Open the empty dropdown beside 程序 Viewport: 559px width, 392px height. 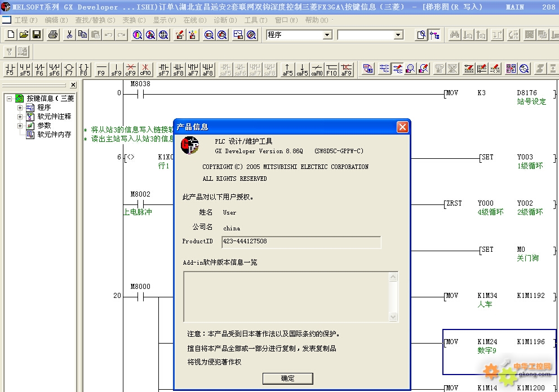pos(398,35)
